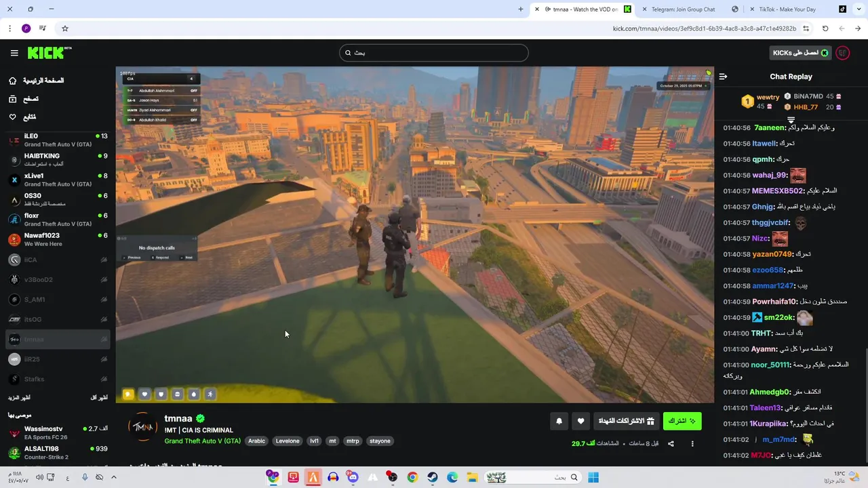Reload the page
Screen dimensions: 868x488
point(825,28)
